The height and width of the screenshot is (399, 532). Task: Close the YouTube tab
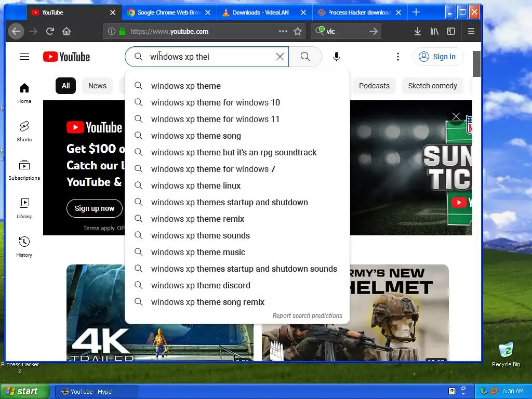tap(113, 12)
